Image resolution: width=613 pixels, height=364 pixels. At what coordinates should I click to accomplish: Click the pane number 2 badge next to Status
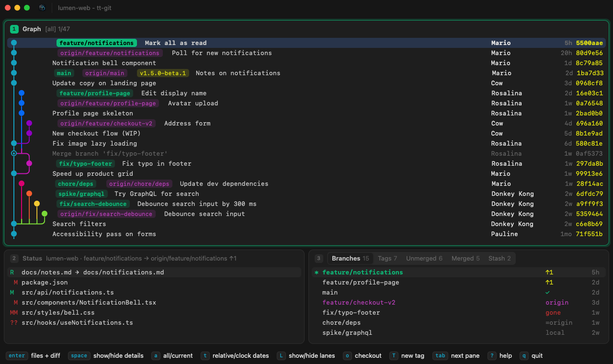click(x=14, y=259)
